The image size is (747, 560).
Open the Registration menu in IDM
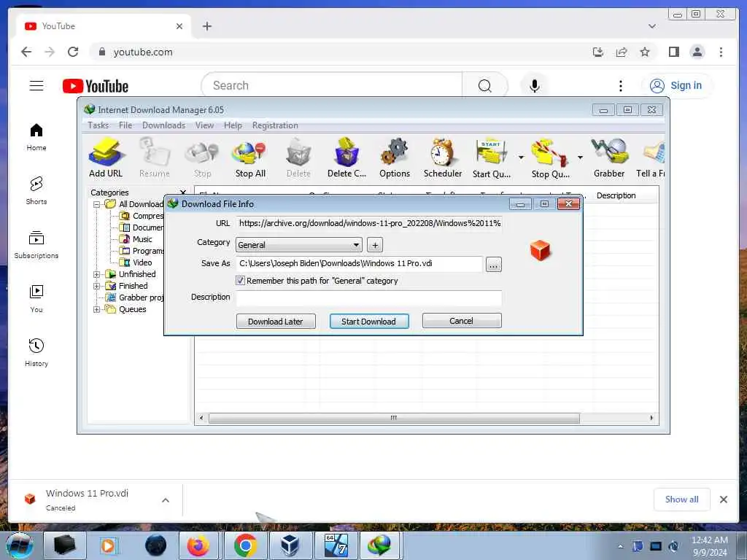pyautogui.click(x=275, y=125)
